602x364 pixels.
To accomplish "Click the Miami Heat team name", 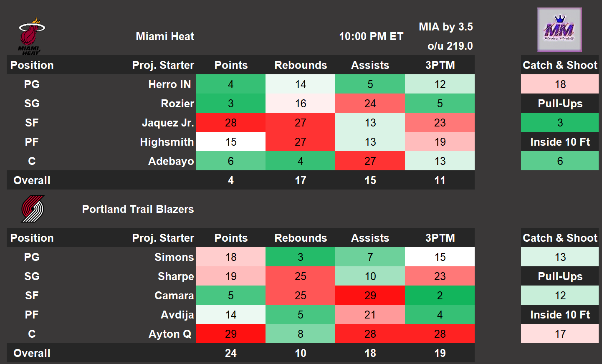I will pos(165,36).
